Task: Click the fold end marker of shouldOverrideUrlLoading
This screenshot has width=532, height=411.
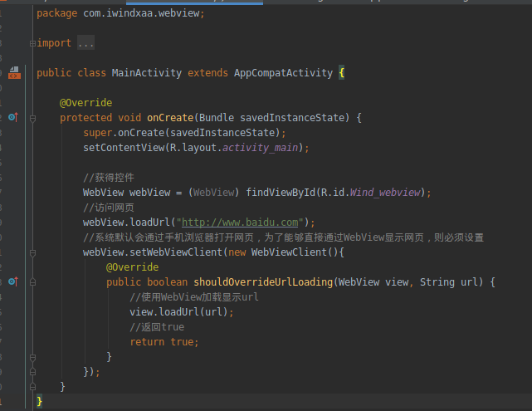Action: pyautogui.click(x=32, y=357)
